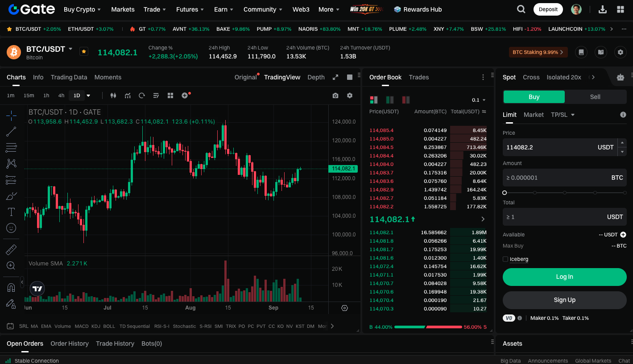
Task: Enable the Iceberg checkbox
Action: (505, 259)
